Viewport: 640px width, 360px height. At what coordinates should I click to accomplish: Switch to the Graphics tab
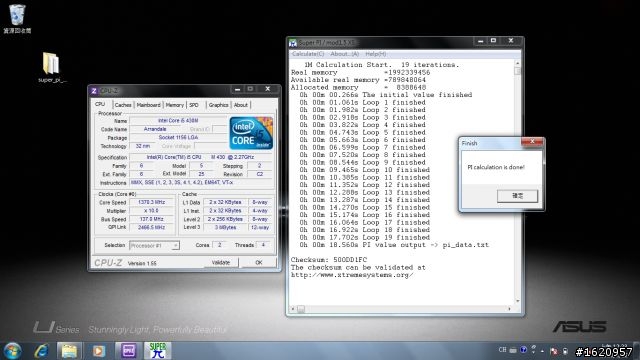click(x=218, y=105)
